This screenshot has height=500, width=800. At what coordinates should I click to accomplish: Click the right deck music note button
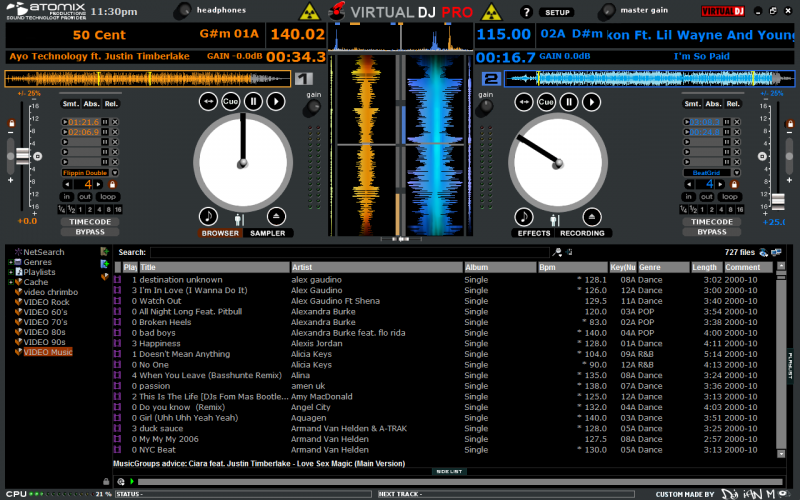(x=523, y=217)
